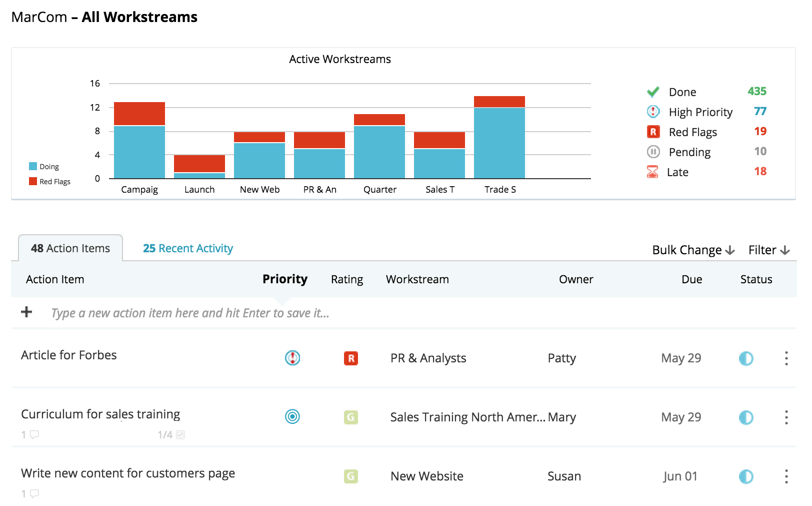Screen dimensions: 812x506
Task: Click the Late hourglass icon in summary
Action: click(652, 172)
